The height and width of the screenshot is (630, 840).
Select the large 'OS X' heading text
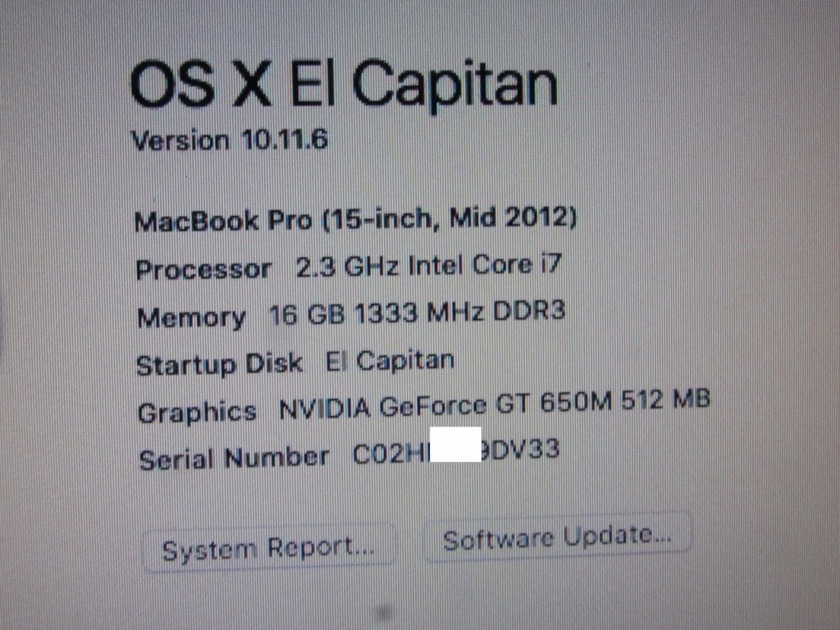(201, 84)
